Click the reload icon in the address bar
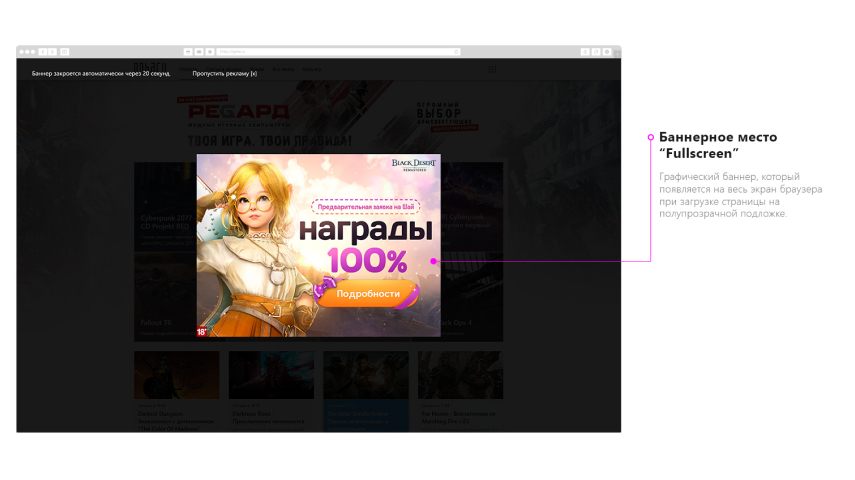 tap(456, 52)
